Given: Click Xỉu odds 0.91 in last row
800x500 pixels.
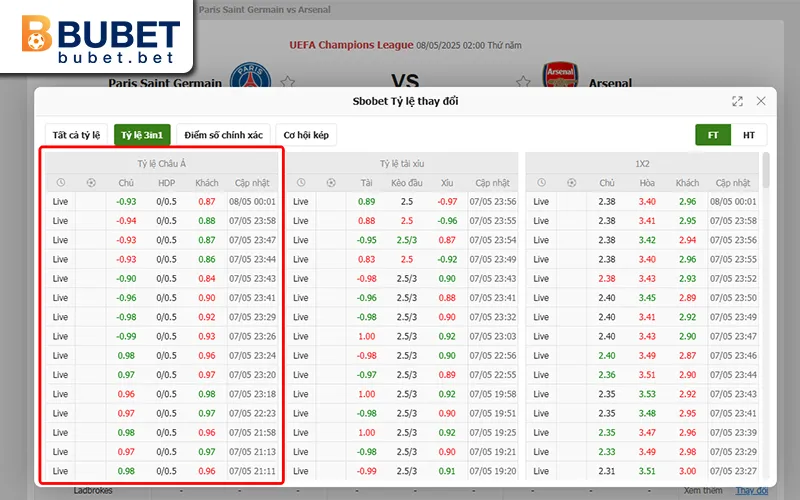Looking at the screenshot, I should [447, 471].
